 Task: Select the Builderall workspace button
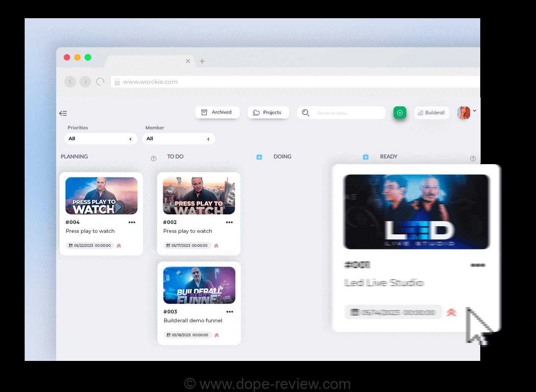[431, 113]
